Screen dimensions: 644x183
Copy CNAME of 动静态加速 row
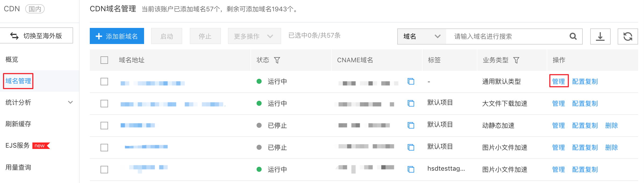pyautogui.click(x=411, y=125)
